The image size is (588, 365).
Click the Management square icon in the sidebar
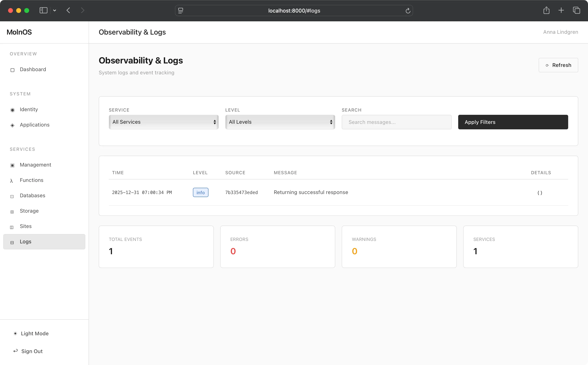coord(12,165)
